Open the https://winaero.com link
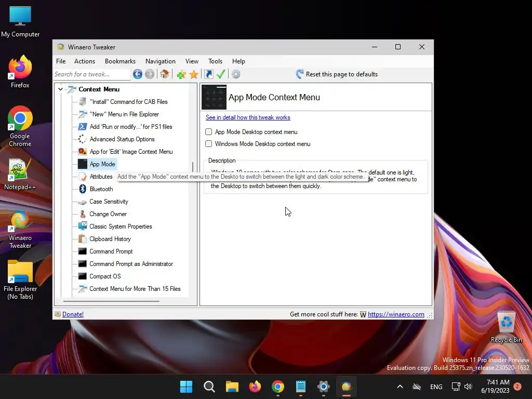The width and height of the screenshot is (532, 399). coord(395,314)
